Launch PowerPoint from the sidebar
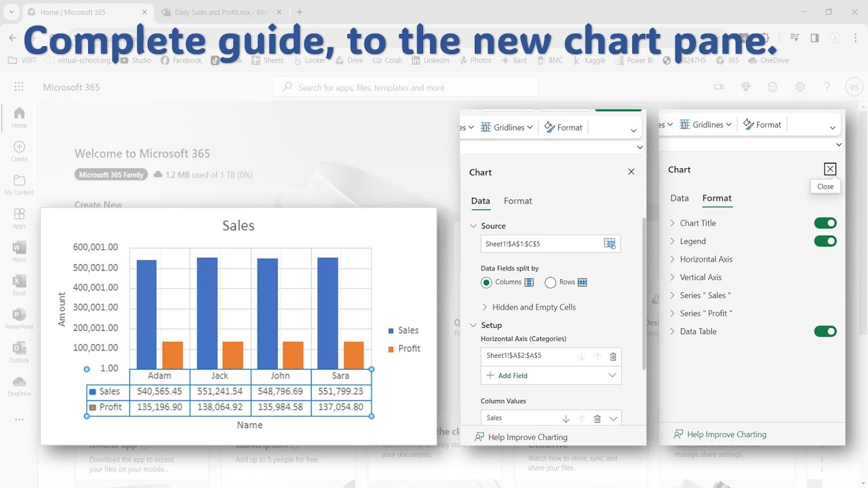This screenshot has width=868, height=488. [x=19, y=319]
